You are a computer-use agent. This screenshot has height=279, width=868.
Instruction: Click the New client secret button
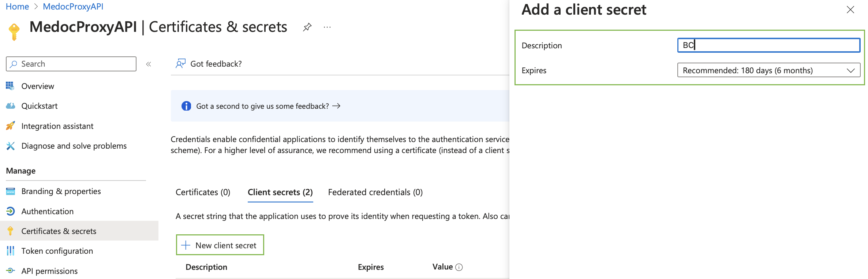coord(220,245)
